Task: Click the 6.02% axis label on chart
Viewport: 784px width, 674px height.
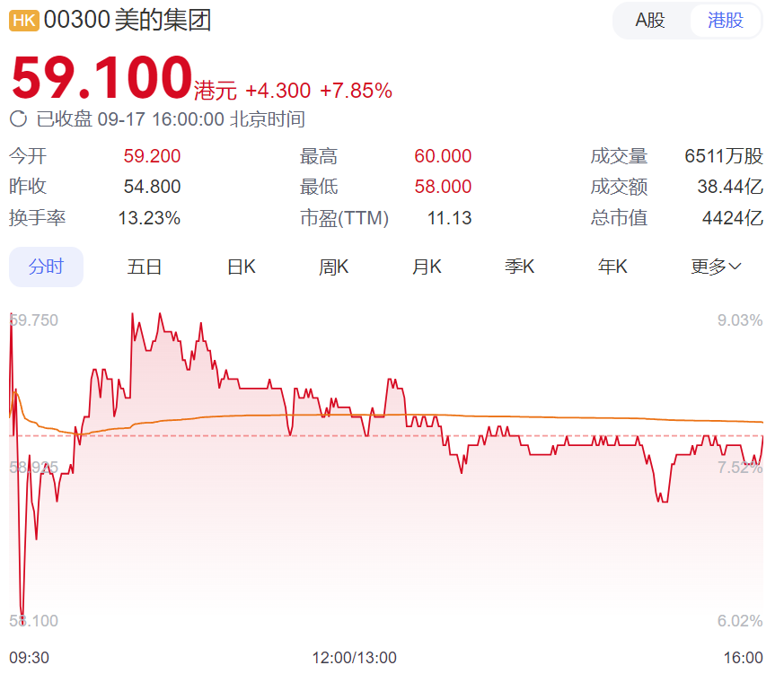Action: pyautogui.click(x=740, y=621)
